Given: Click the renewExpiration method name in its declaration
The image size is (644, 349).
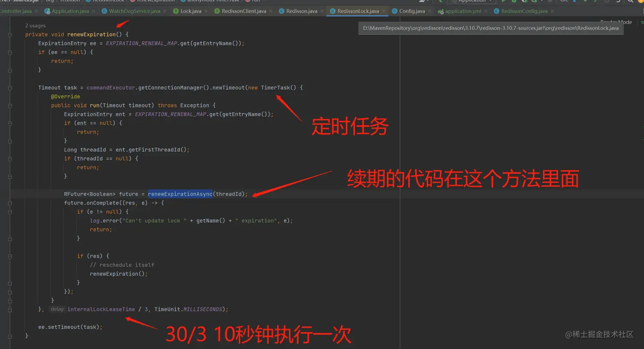Looking at the screenshot, I should (92, 34).
